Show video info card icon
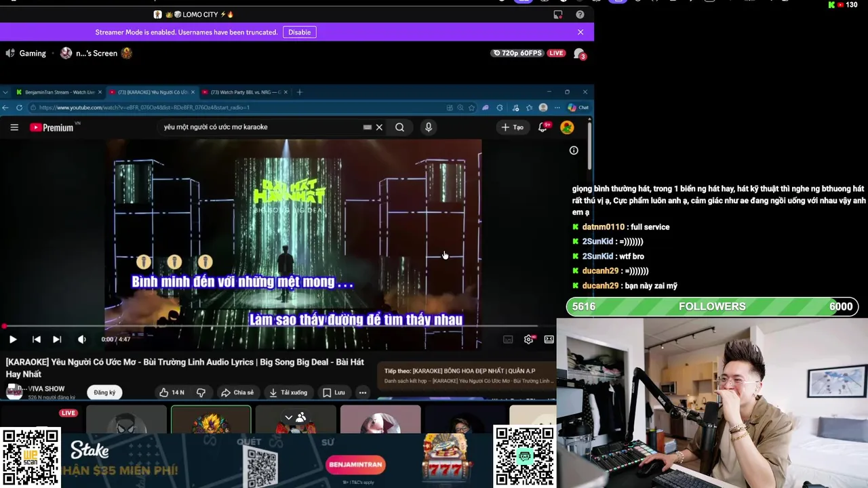The height and width of the screenshot is (488, 868). [x=574, y=150]
